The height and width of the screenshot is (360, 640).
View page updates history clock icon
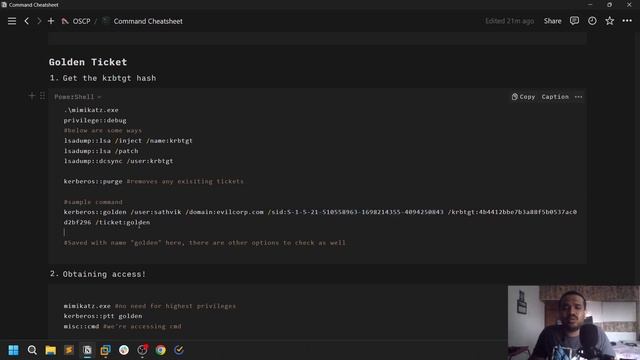(x=592, y=21)
